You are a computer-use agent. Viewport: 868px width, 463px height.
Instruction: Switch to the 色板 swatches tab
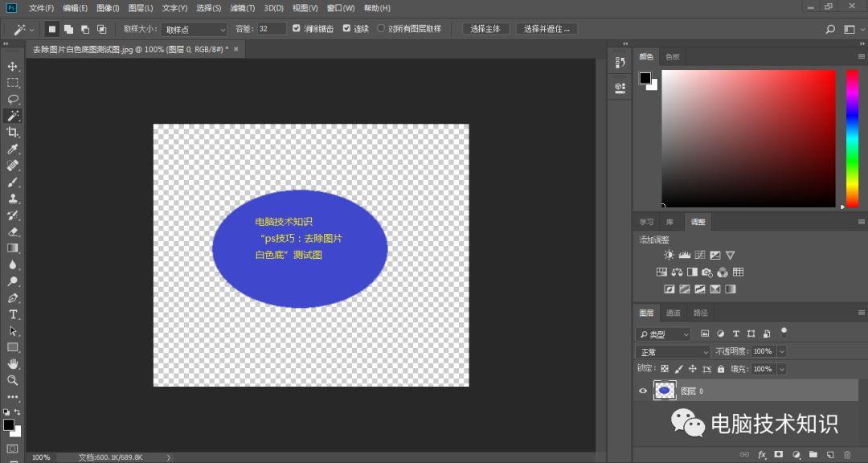(x=672, y=56)
